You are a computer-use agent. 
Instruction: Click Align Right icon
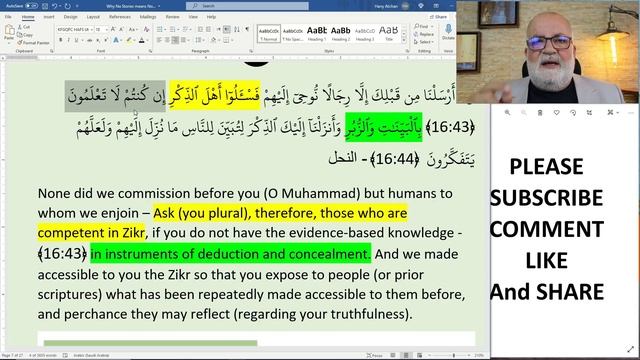coord(175,40)
